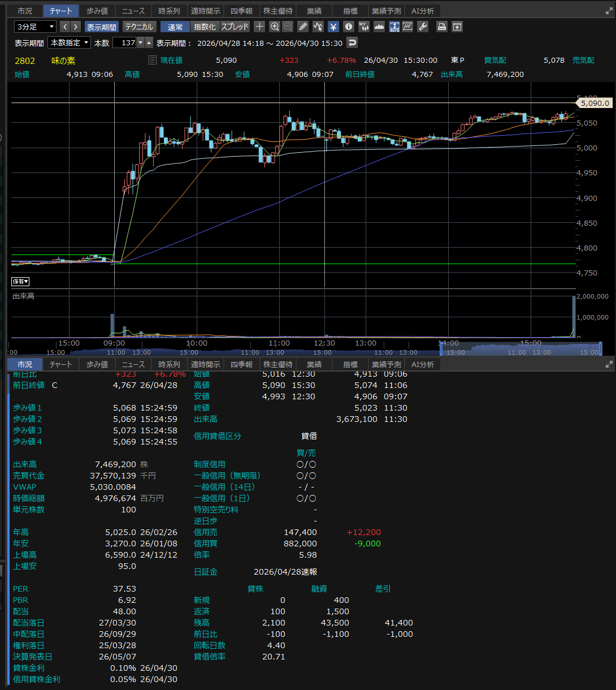Screen dimensions: 616x690
Task: Open the chart information icon
Action: (349, 27)
